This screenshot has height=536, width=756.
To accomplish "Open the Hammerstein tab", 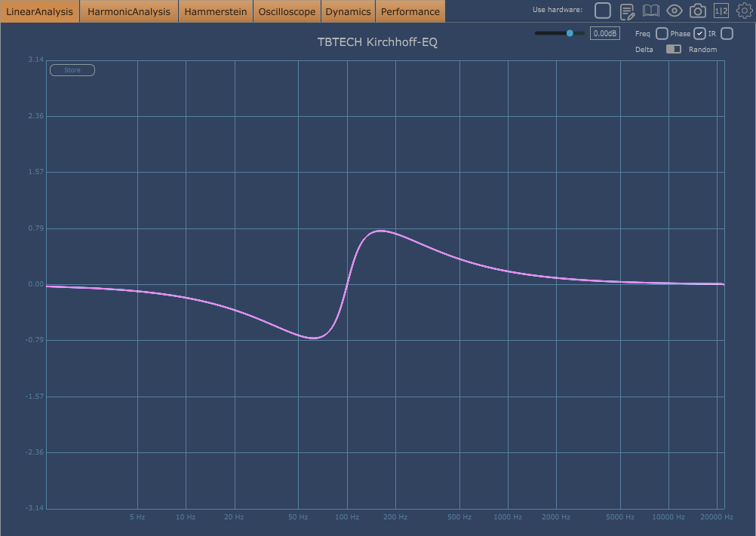I will [x=216, y=11].
